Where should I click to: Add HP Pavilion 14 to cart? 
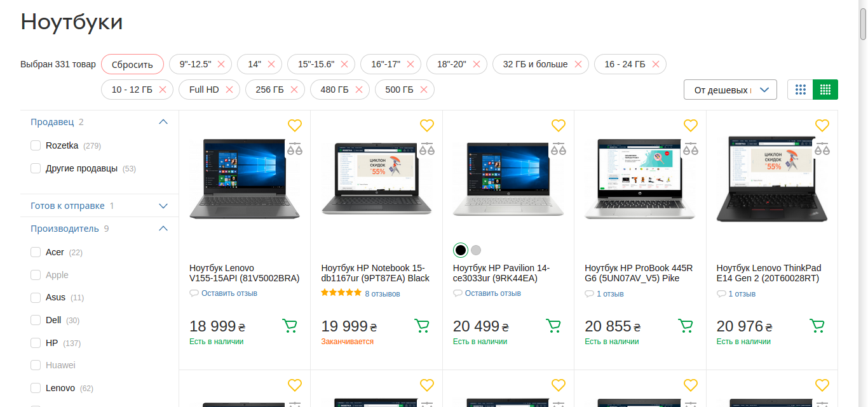553,326
